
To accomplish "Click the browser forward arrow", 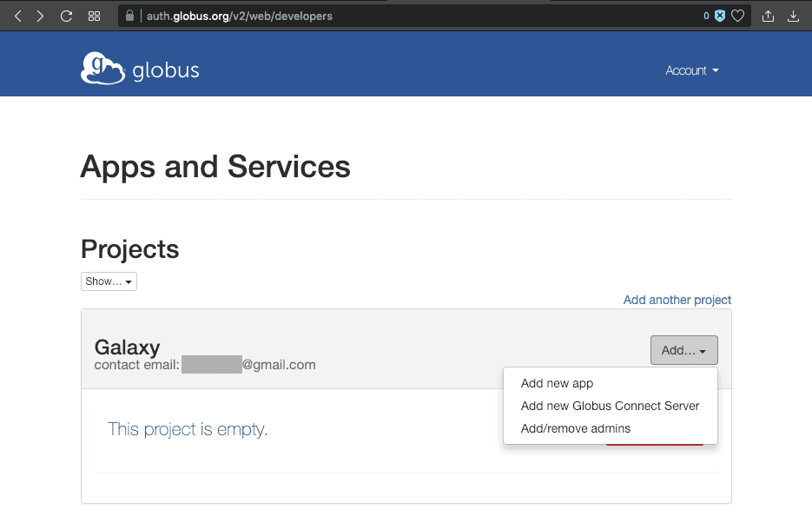I will click(40, 16).
